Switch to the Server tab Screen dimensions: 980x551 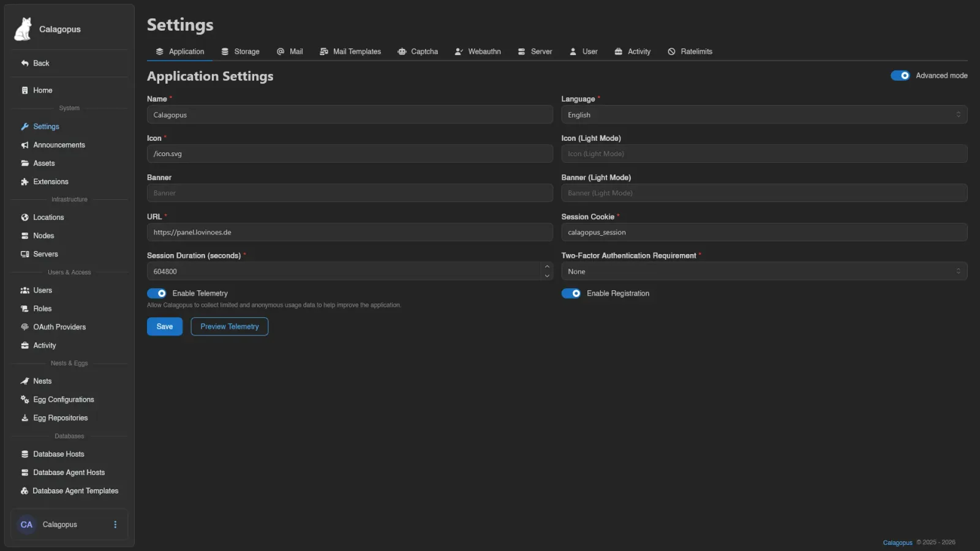click(535, 51)
